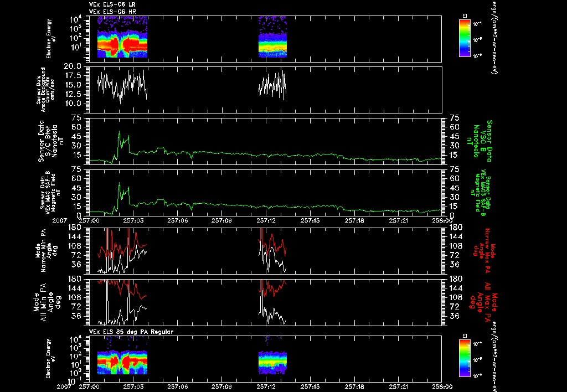The width and height of the screenshot is (567, 392).
Task: Click '257:15' label on the bottom time axis
Action: 310,386
